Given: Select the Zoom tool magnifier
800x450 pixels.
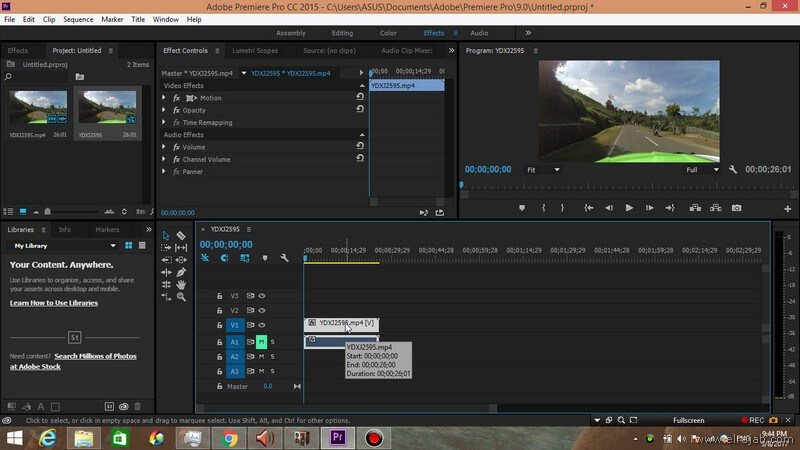Looking at the screenshot, I should pos(181,297).
